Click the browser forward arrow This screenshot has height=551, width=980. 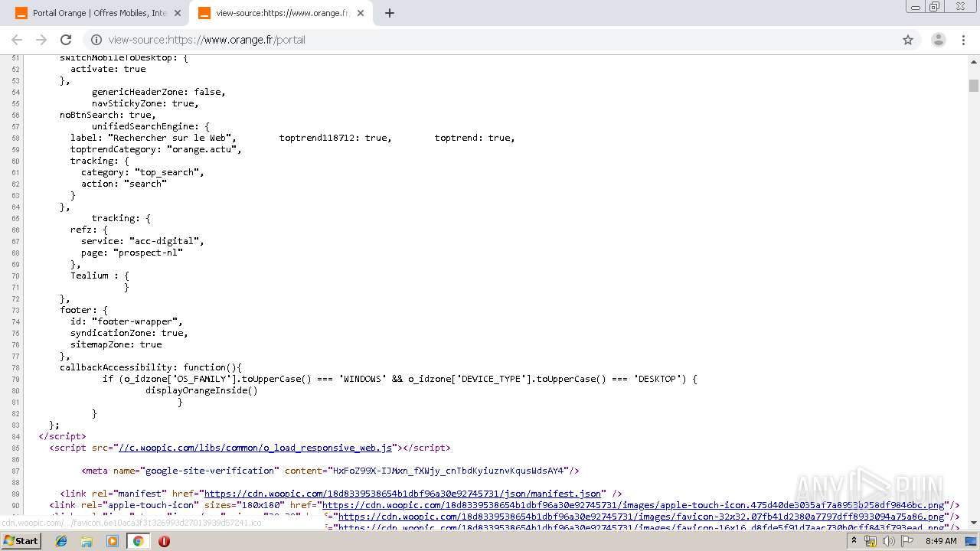pos(41,40)
